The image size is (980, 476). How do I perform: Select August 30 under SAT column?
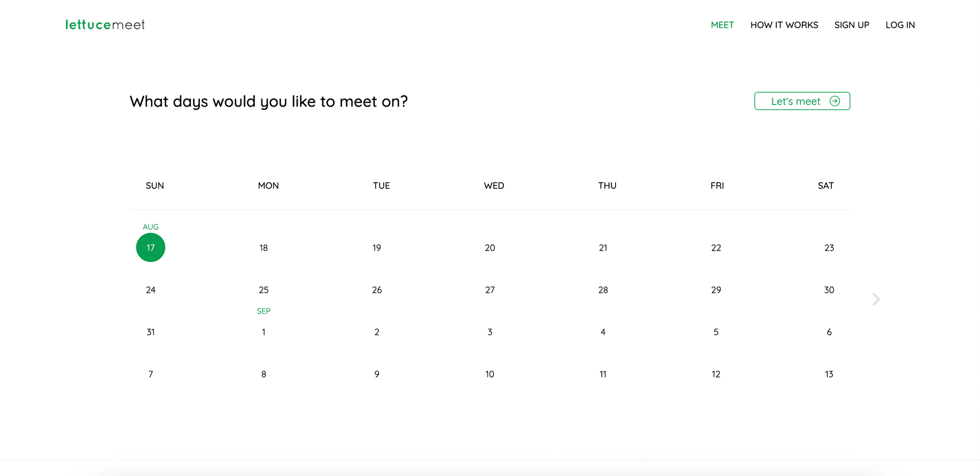click(x=828, y=290)
